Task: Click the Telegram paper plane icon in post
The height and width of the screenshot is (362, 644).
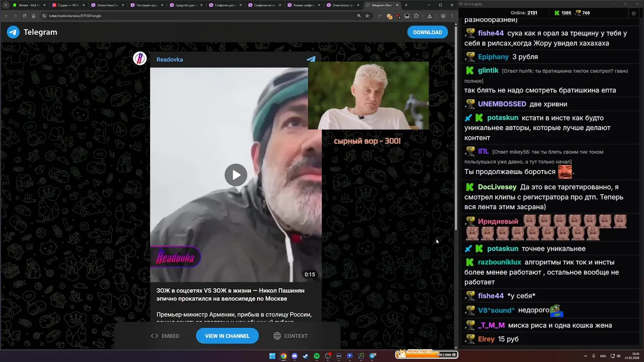Action: click(311, 59)
